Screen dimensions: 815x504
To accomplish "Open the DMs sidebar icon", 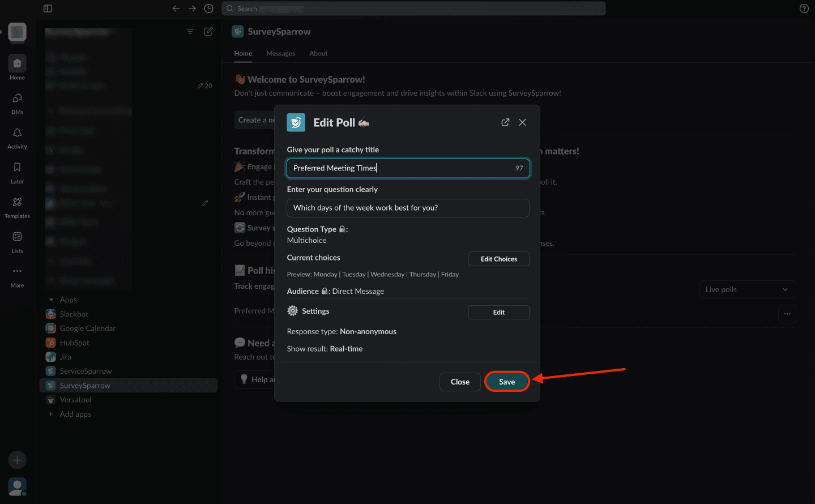I will point(17,99).
